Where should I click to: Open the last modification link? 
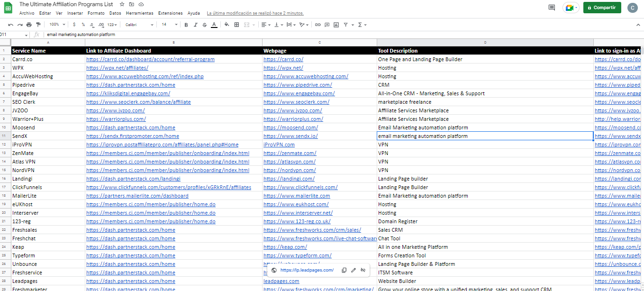click(x=255, y=13)
